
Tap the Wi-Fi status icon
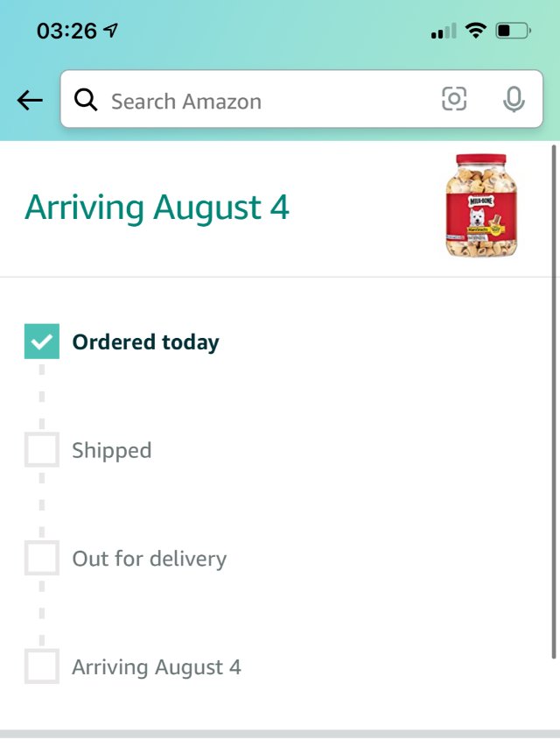click(475, 32)
